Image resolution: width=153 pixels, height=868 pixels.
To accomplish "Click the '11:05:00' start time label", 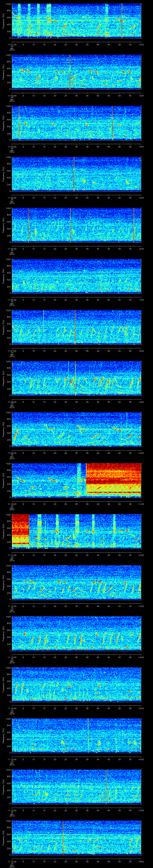I will (12, 248).
